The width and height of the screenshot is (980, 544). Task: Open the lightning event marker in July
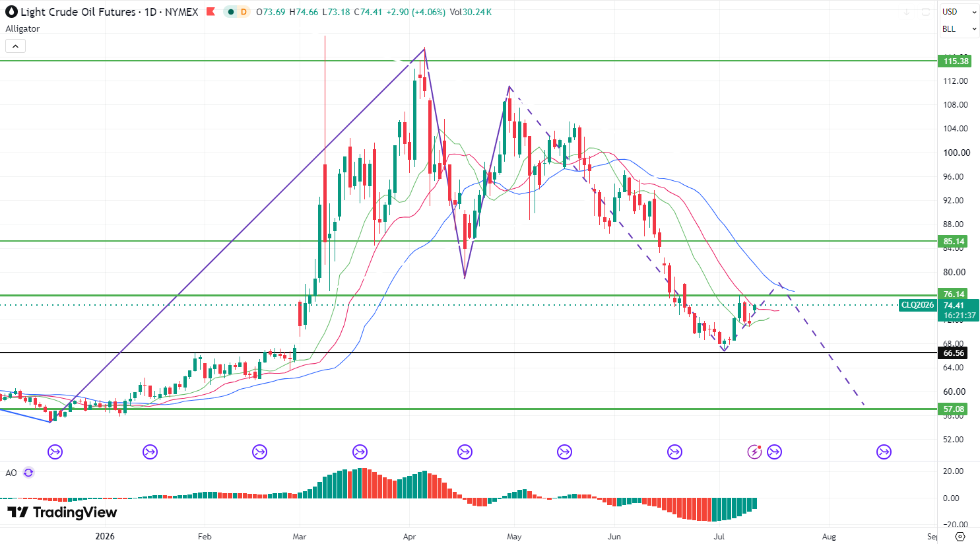pos(754,452)
